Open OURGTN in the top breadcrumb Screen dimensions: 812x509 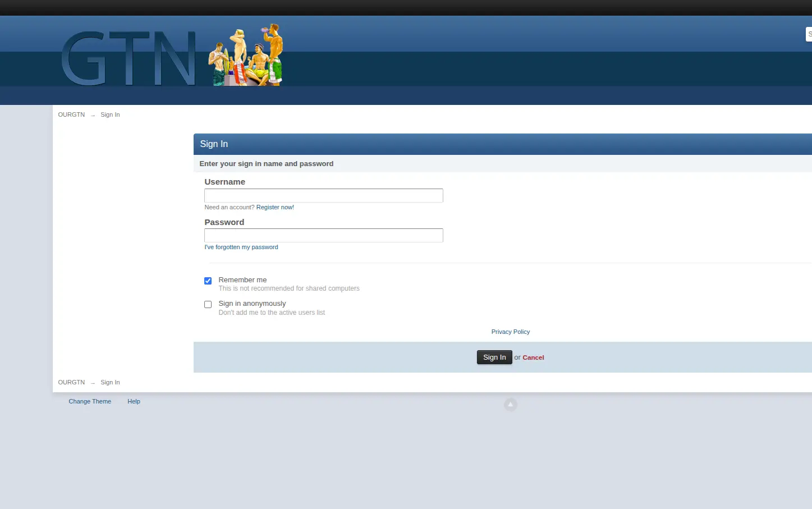coord(71,114)
